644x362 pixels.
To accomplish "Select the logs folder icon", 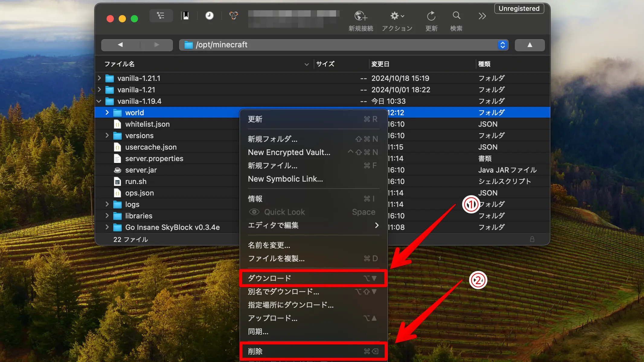I will coord(117,205).
